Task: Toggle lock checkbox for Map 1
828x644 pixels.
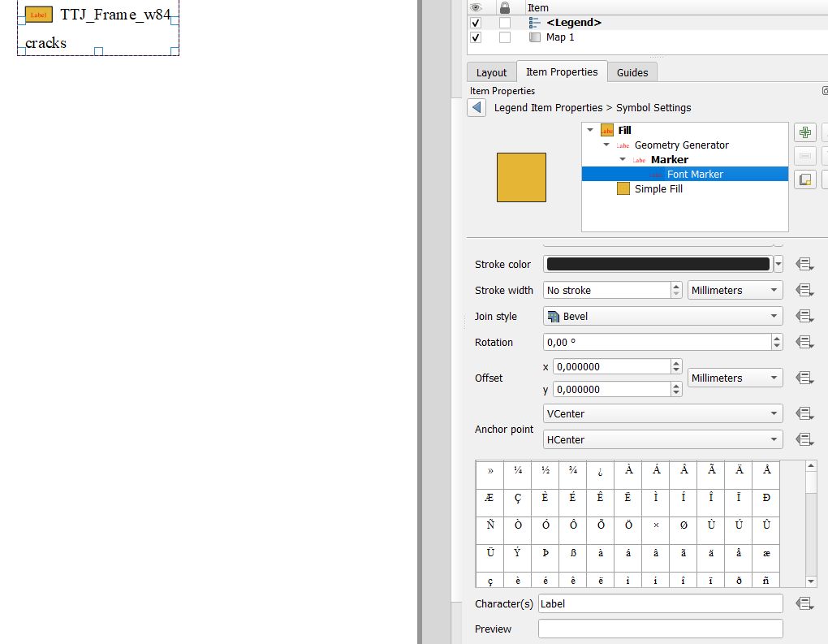Action: coord(505,37)
